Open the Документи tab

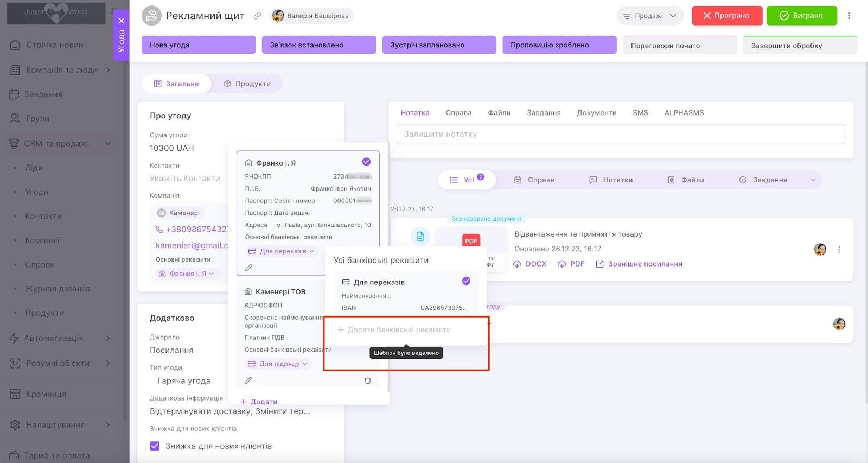click(597, 113)
